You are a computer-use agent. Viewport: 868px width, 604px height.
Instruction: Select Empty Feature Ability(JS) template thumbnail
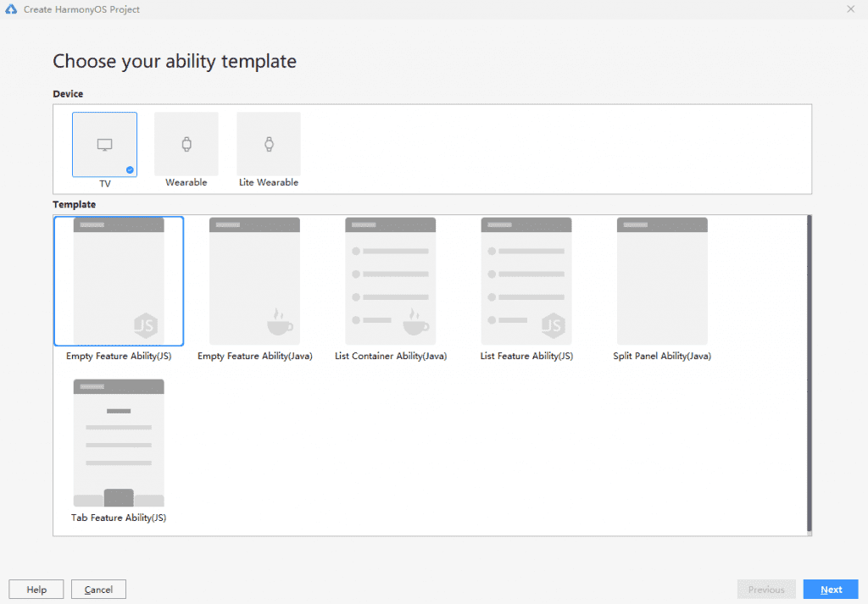click(119, 281)
